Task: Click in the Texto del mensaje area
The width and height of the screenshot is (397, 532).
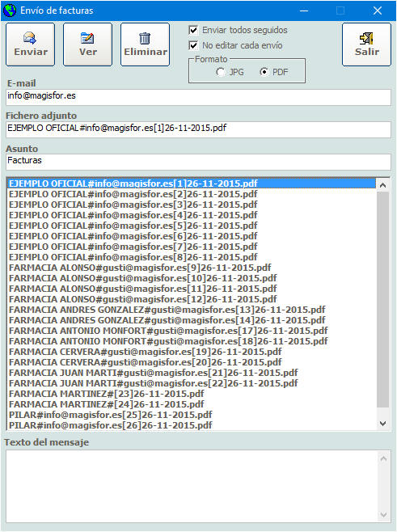Action: point(192,486)
